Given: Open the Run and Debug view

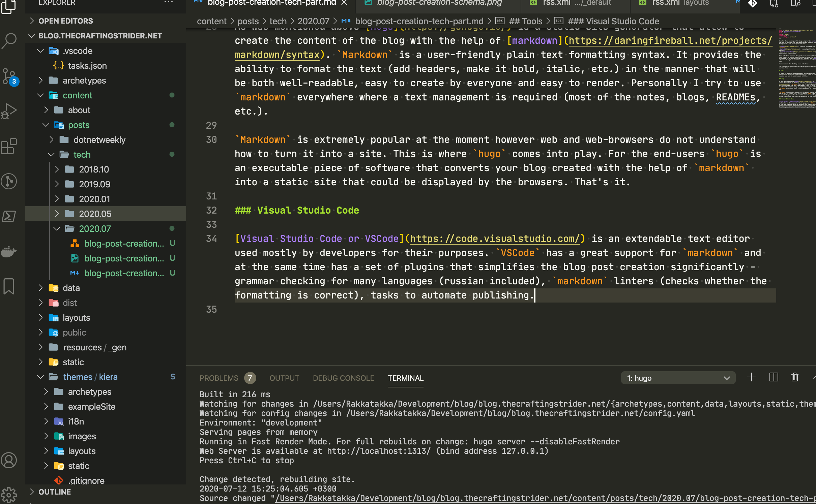Looking at the screenshot, I should point(9,111).
